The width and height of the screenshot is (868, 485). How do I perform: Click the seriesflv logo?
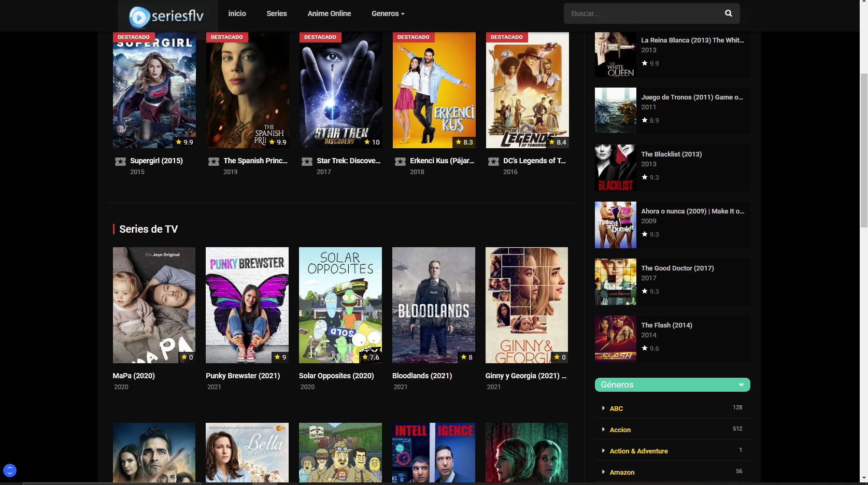coord(166,17)
